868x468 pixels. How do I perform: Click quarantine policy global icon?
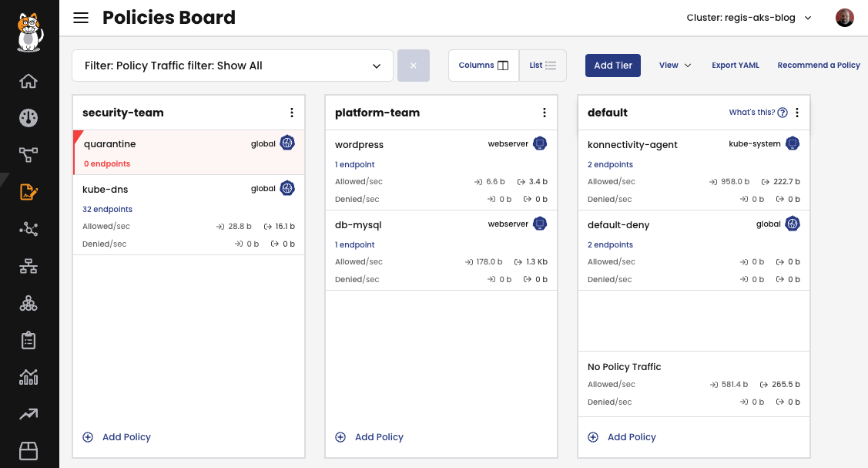click(x=287, y=143)
